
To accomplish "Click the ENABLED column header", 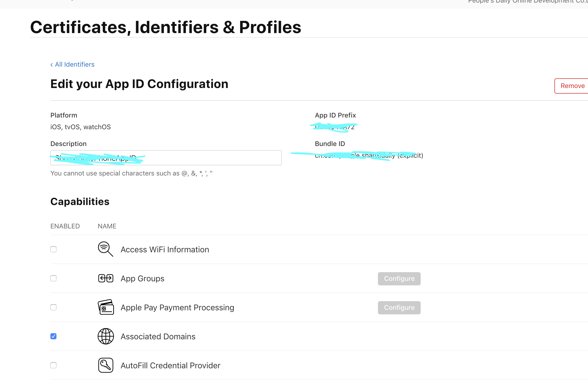I will (65, 226).
